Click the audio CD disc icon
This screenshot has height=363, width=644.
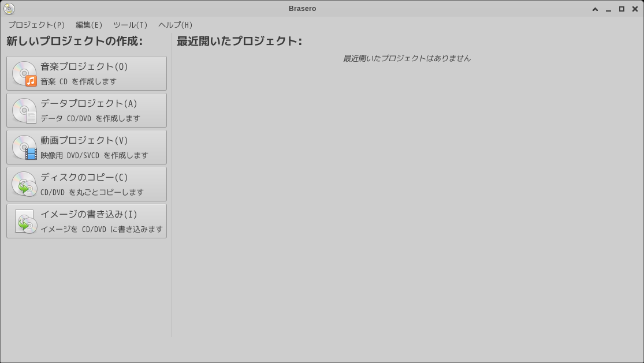tap(25, 74)
